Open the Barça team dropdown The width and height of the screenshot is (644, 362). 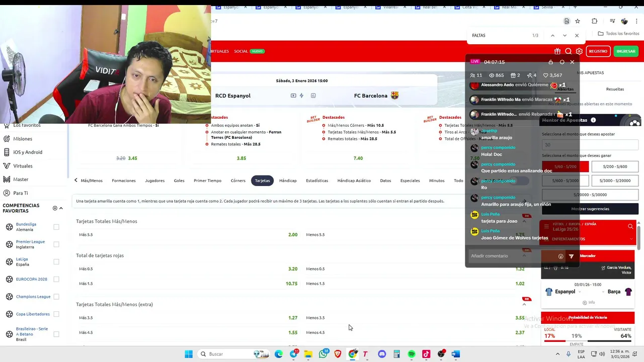pyautogui.click(x=604, y=292)
